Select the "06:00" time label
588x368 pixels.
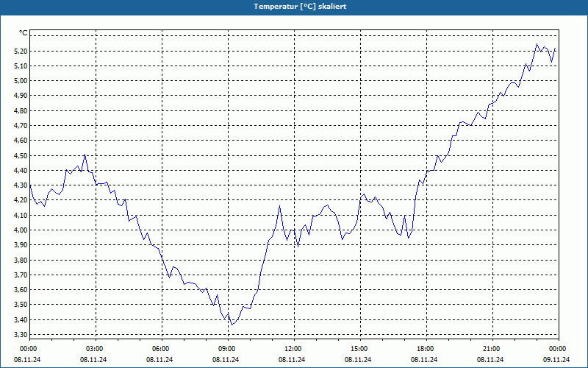(x=161, y=349)
